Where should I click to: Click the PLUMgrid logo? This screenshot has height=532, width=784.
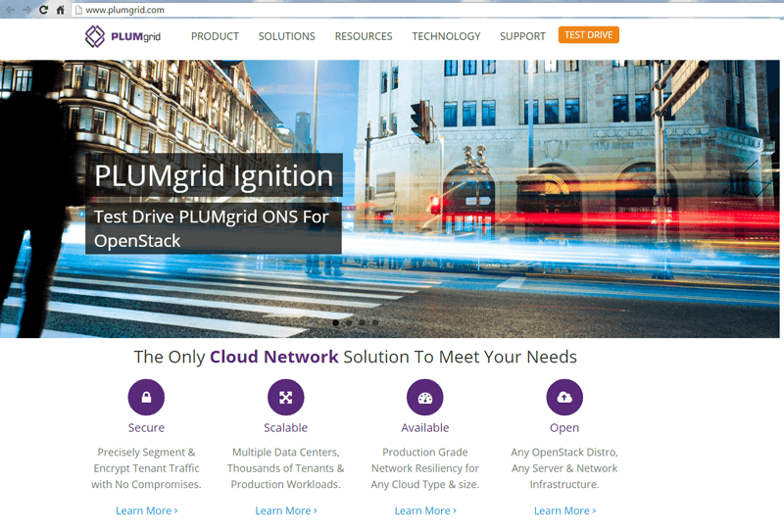[122, 36]
